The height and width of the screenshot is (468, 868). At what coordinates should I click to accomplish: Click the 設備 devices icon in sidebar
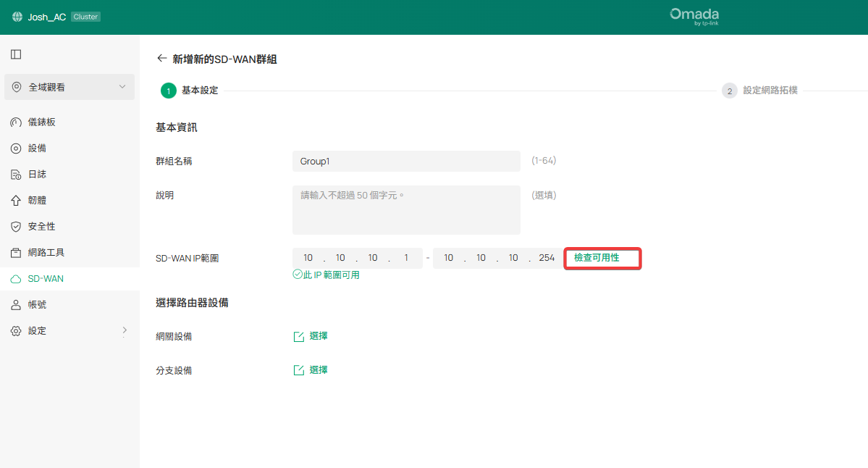16,149
